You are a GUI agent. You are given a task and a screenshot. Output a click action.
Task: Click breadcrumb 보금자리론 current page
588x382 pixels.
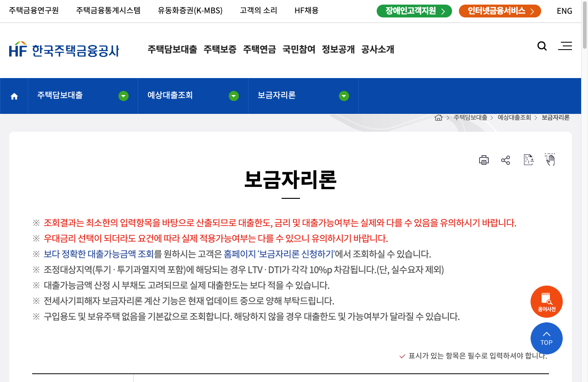click(x=555, y=118)
